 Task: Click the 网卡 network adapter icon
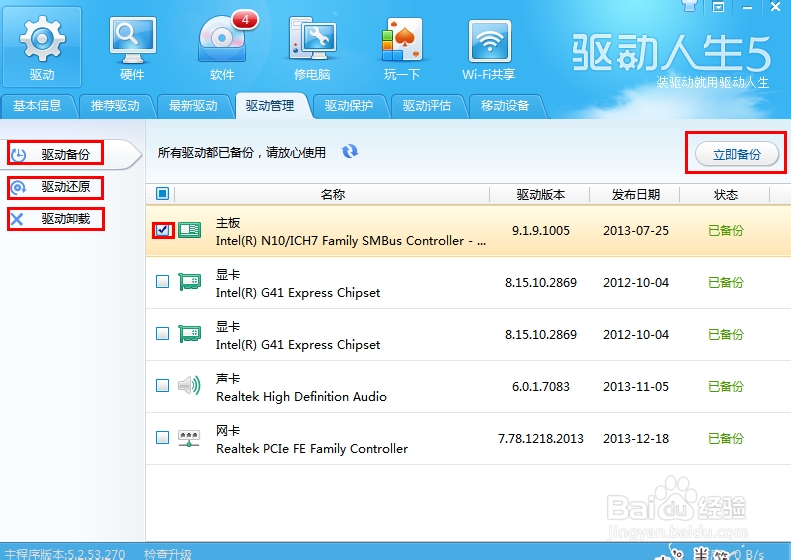tap(190, 438)
